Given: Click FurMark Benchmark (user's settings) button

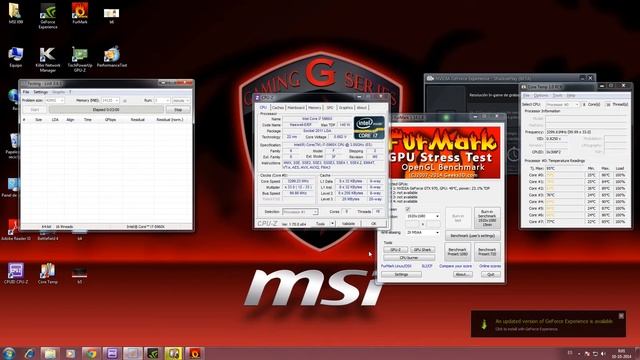Looking at the screenshot, I should 473,236.
